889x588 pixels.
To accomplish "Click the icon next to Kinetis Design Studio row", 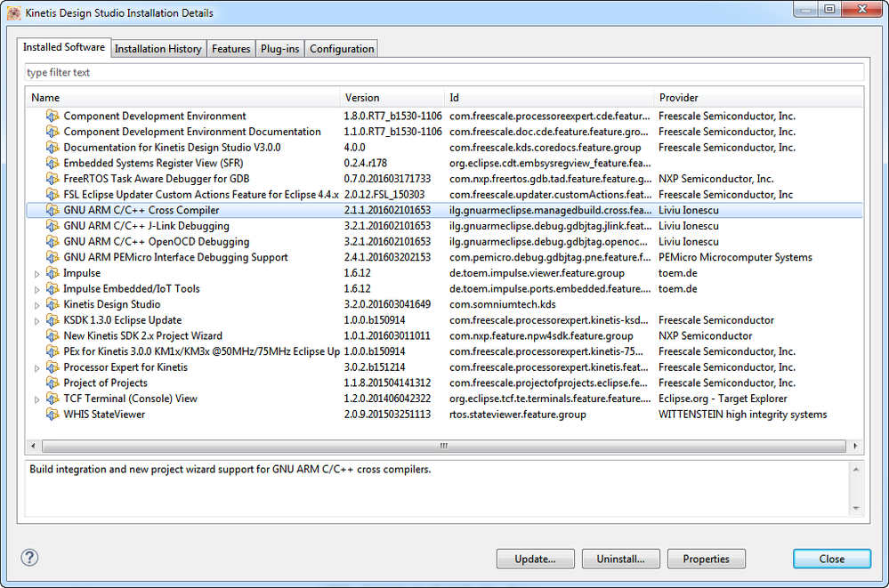I will [53, 304].
